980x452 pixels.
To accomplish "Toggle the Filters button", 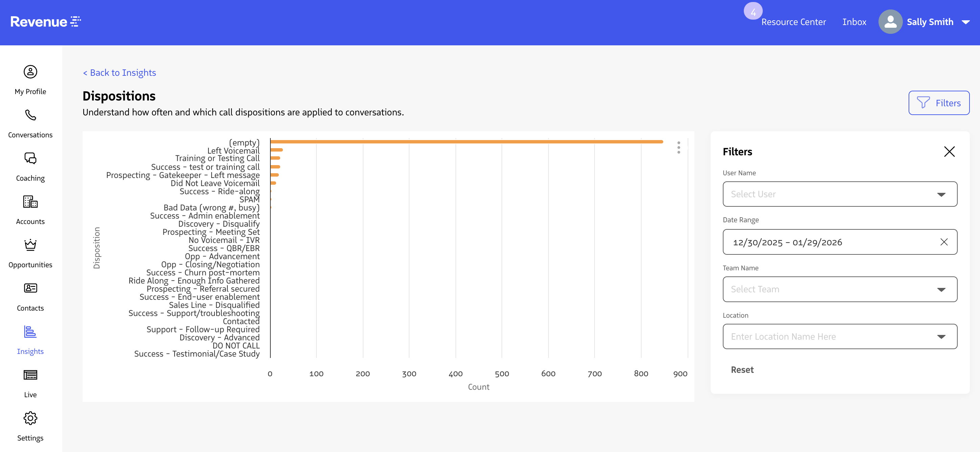I will [938, 103].
